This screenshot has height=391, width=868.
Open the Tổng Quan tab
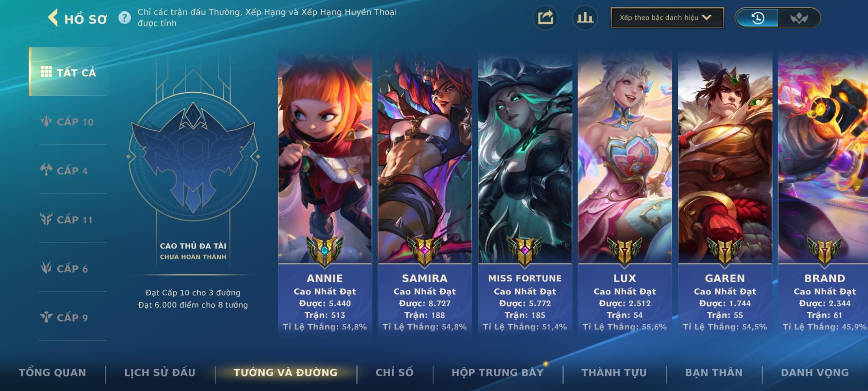(x=52, y=373)
